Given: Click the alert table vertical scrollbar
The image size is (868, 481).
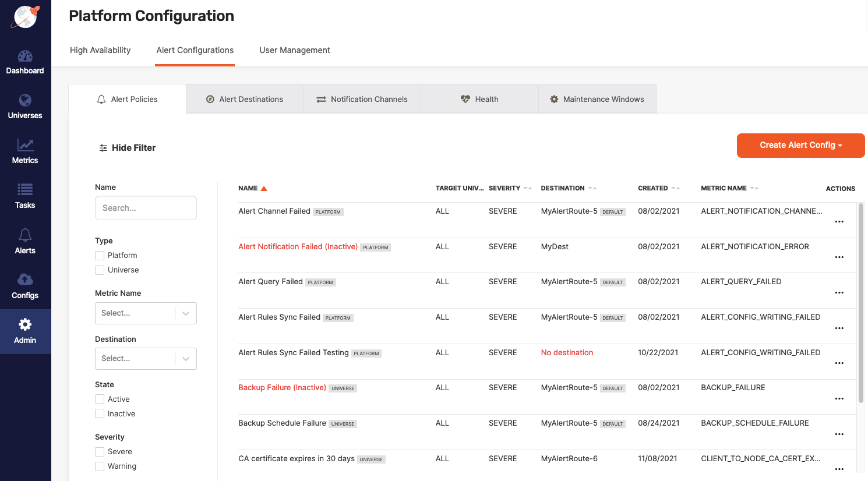Looking at the screenshot, I should pyautogui.click(x=861, y=303).
